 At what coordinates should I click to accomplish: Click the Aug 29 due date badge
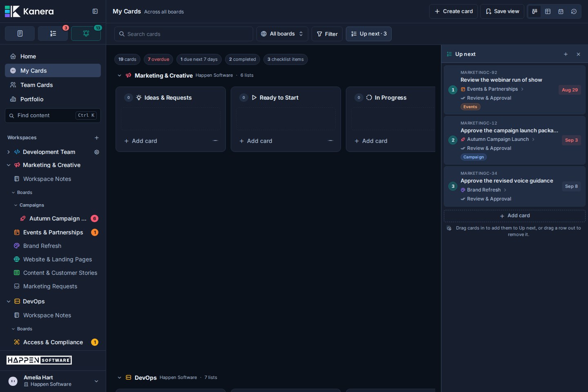(x=570, y=90)
